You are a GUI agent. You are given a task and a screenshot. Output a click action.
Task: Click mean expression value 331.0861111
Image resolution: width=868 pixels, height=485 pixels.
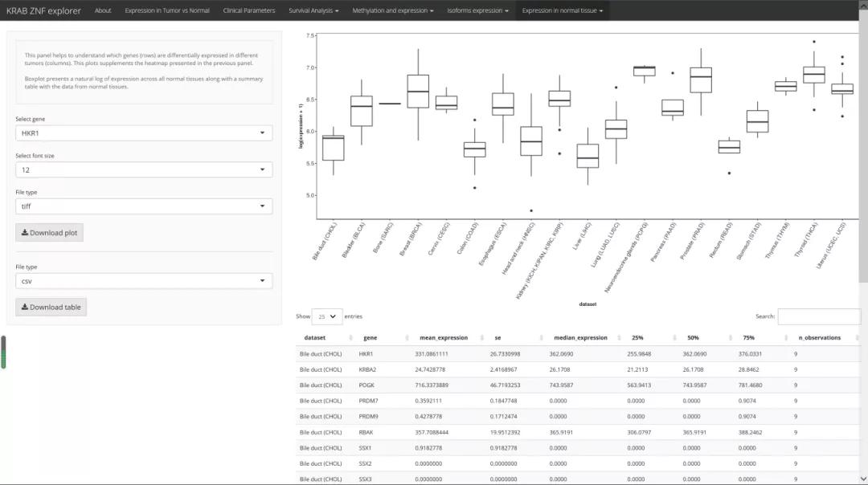(432, 354)
